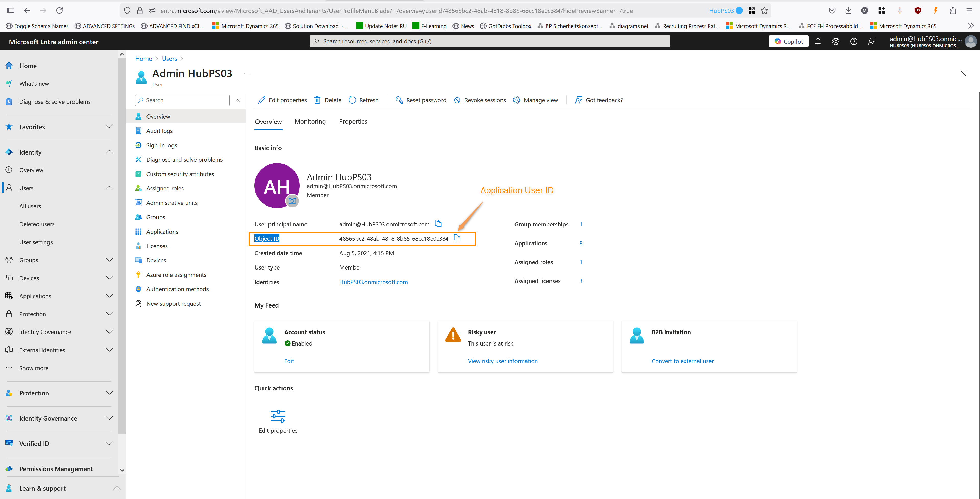Open Manage view

(535, 100)
